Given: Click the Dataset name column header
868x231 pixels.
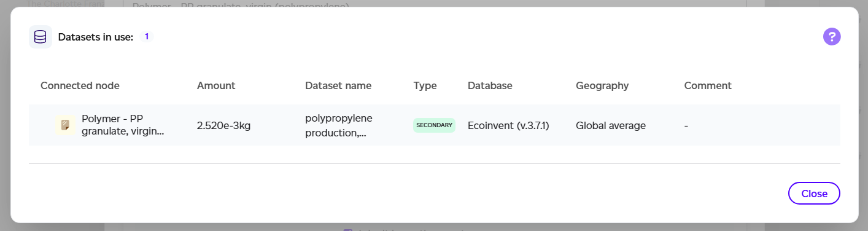Looking at the screenshot, I should (338, 85).
